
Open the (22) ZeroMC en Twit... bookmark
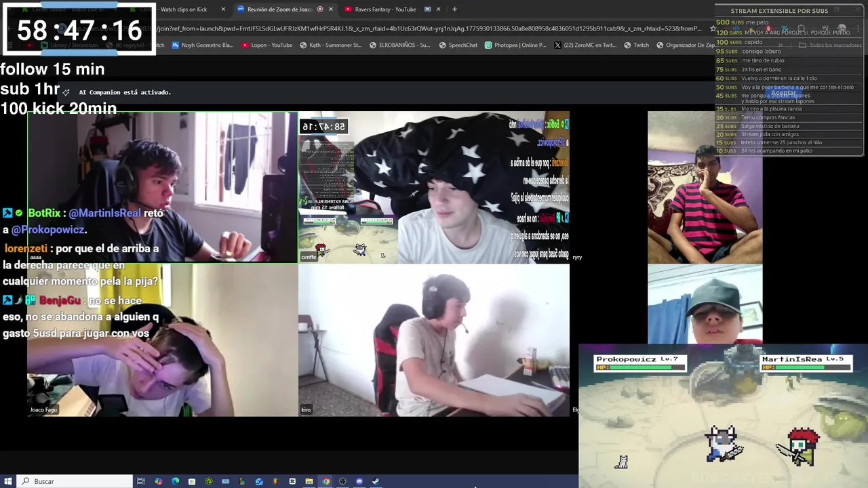pyautogui.click(x=585, y=45)
